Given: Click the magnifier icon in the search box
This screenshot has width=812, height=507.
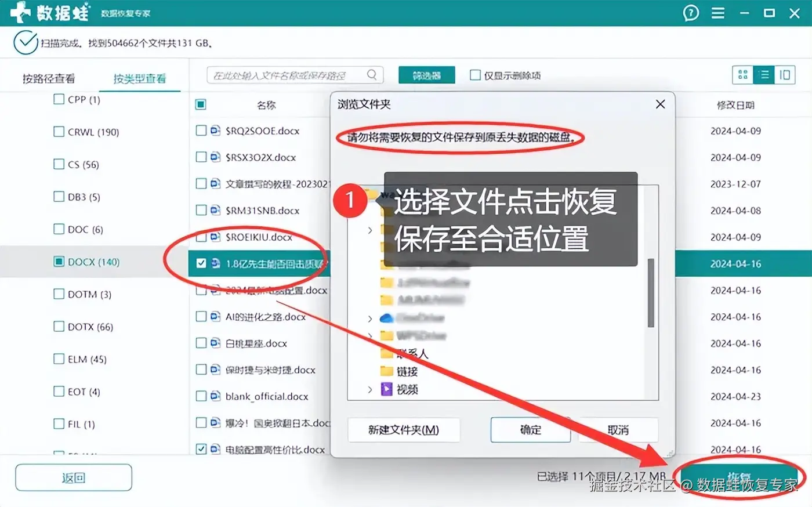Looking at the screenshot, I should 372,75.
